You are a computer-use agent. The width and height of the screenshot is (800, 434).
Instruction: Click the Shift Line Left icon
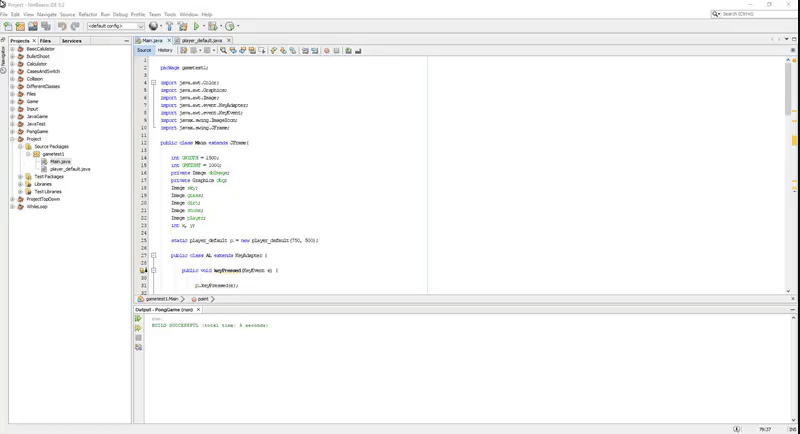point(305,50)
